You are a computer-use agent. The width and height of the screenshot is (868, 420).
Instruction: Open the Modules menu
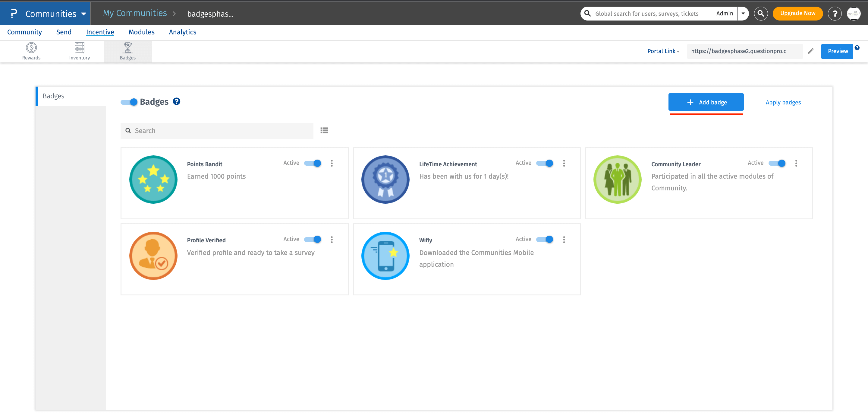[x=142, y=32]
